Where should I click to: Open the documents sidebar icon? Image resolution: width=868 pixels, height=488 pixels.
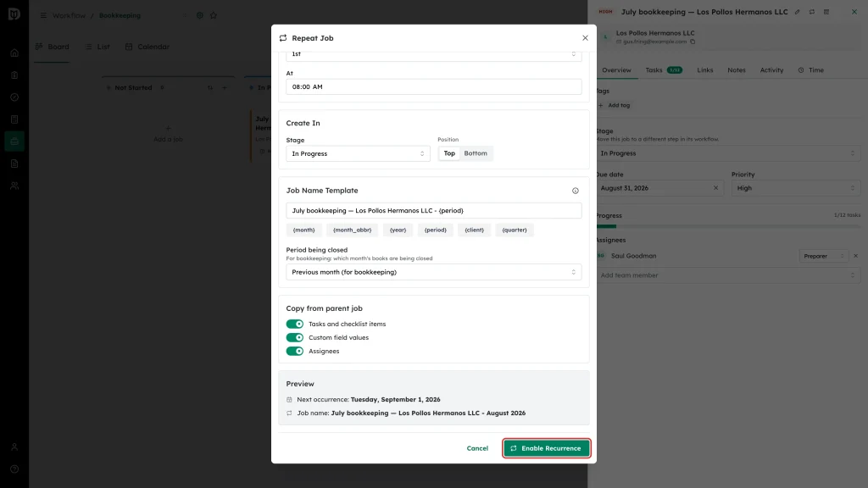click(x=14, y=164)
